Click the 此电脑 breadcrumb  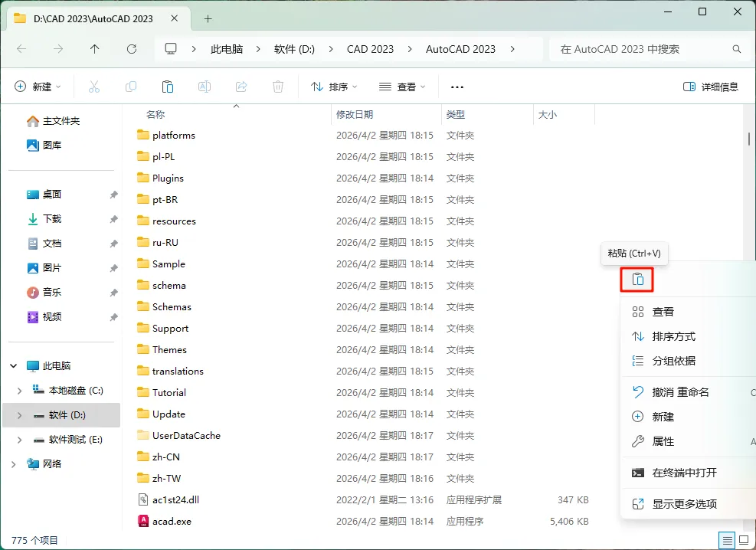tap(227, 49)
